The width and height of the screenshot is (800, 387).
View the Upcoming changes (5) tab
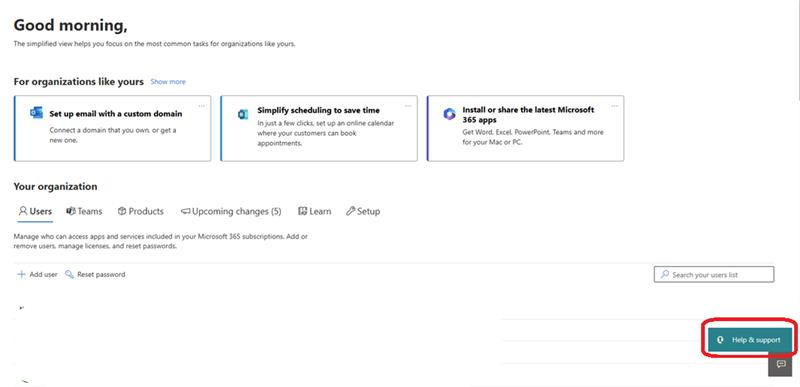pyautogui.click(x=231, y=211)
